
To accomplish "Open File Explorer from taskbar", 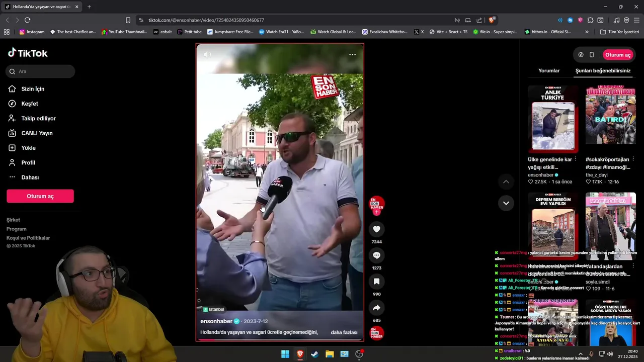I will [x=330, y=354].
